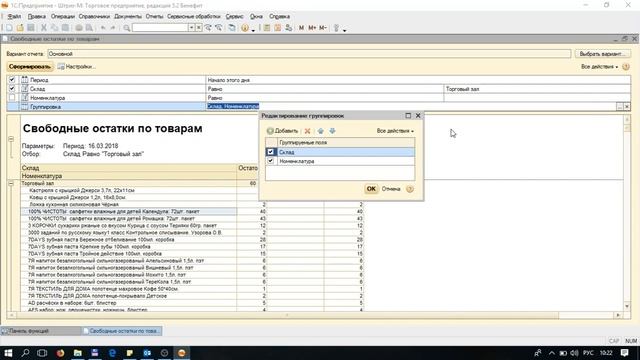Open the Справочники menu
This screenshot has width=640, height=360.
click(x=94, y=16)
